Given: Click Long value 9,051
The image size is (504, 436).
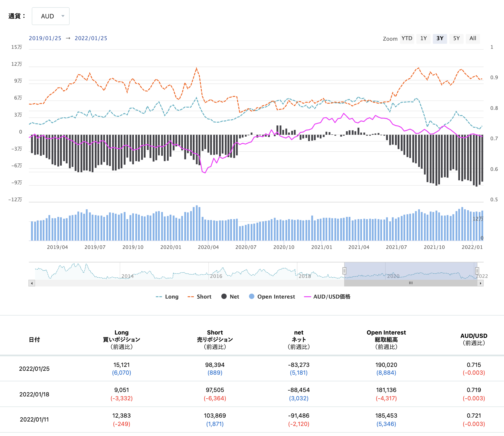Looking at the screenshot, I should tap(122, 390).
